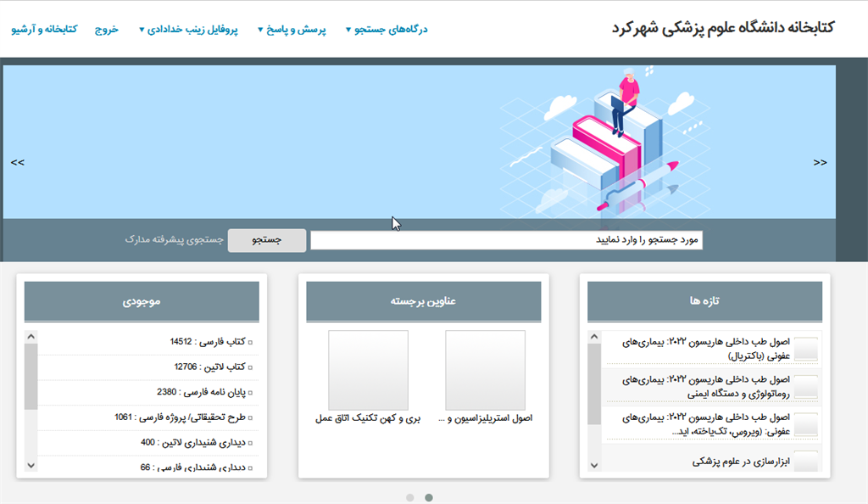Open پروفایل زینب خدادادی dropdown
This screenshot has height=504, width=868.
(x=188, y=30)
